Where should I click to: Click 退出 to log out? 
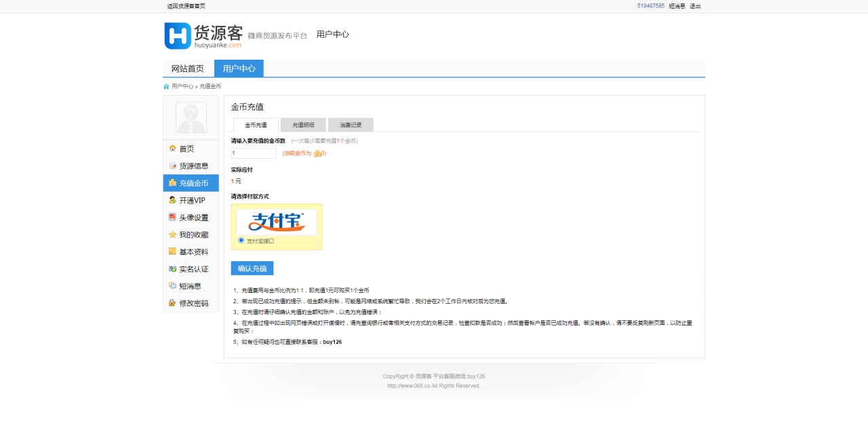(695, 5)
